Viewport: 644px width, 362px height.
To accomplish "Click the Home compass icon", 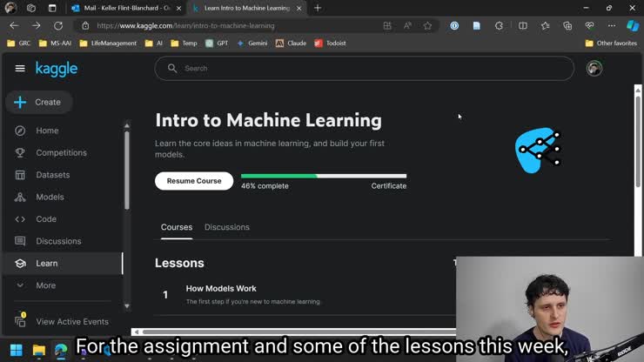I will (20, 131).
